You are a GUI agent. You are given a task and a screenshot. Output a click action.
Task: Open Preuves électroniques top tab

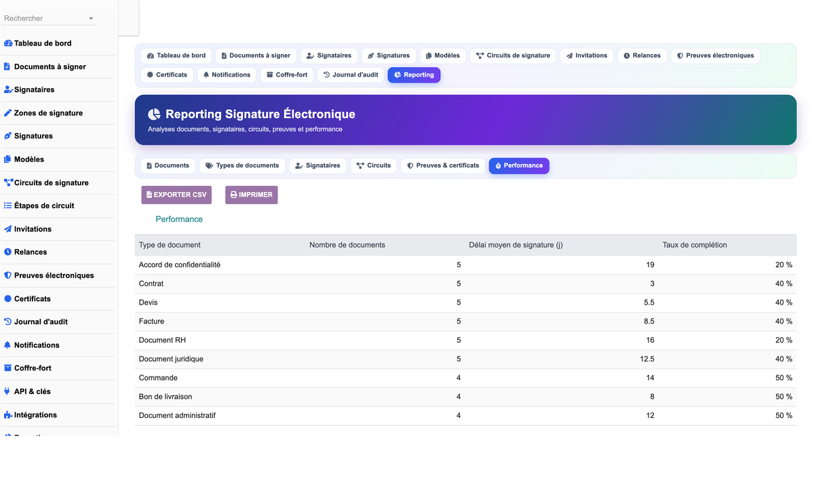(716, 56)
